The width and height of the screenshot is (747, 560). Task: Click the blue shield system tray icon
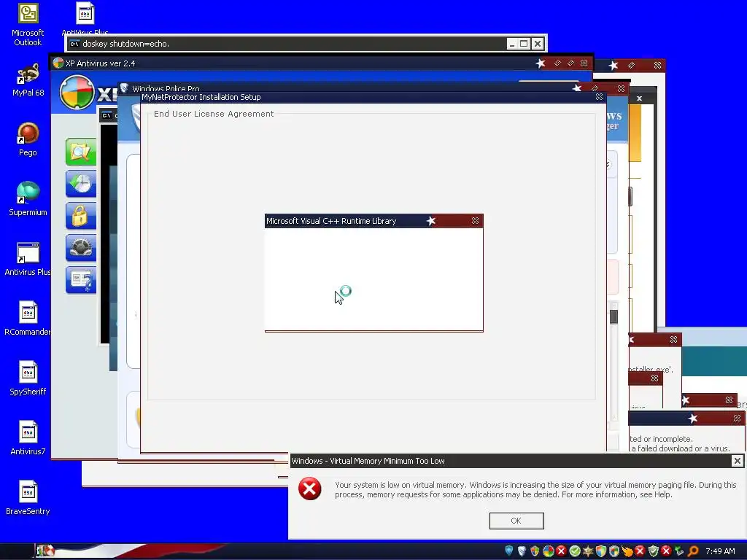(x=508, y=551)
